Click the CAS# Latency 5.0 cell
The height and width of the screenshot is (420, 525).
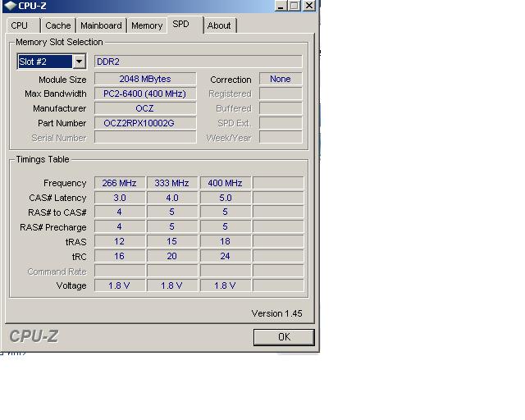(226, 198)
